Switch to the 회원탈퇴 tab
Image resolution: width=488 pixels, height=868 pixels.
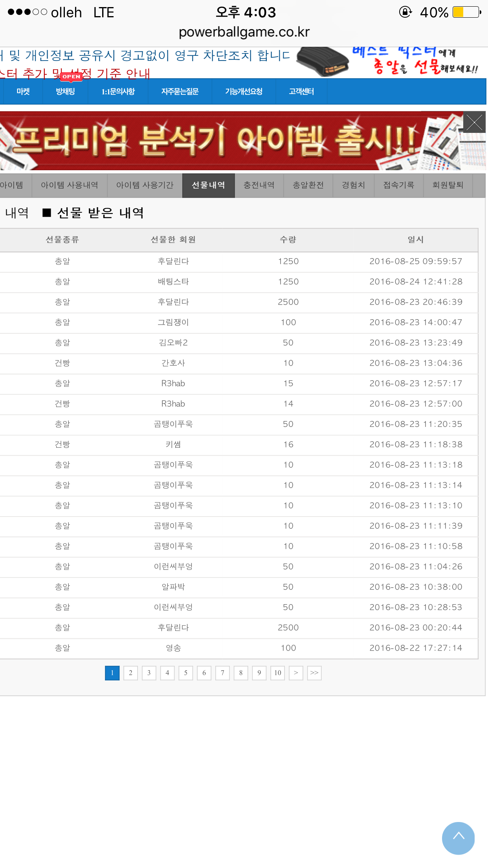tap(448, 185)
